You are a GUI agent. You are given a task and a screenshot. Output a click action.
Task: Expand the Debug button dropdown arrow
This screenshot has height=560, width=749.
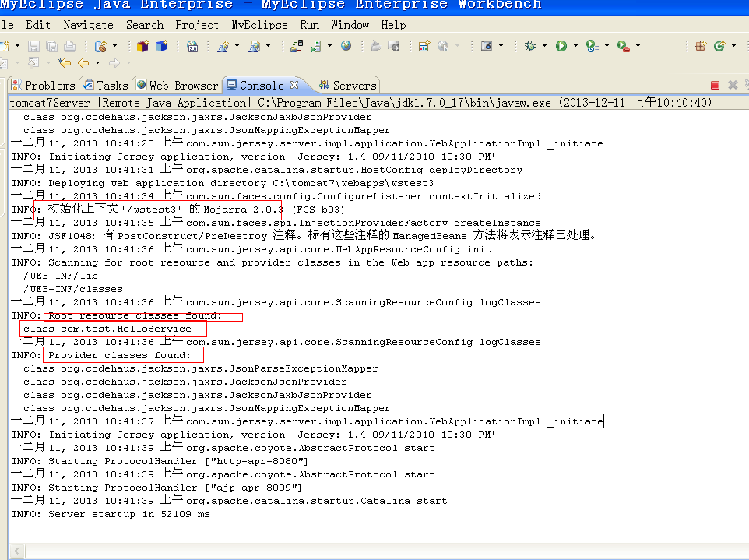[x=544, y=46]
